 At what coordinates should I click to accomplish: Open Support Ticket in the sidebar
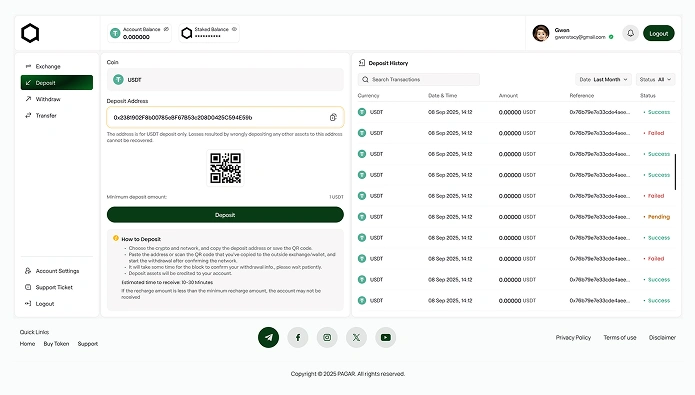pos(57,287)
